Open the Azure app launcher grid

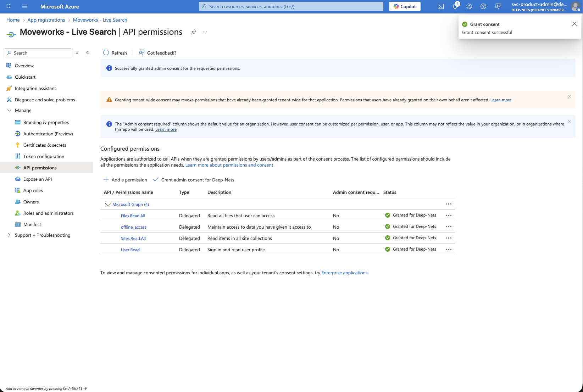point(8,6)
